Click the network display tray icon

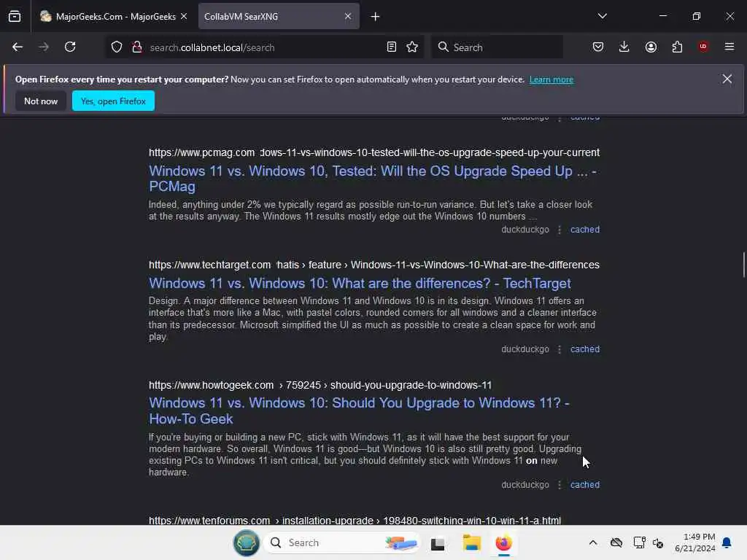click(639, 542)
